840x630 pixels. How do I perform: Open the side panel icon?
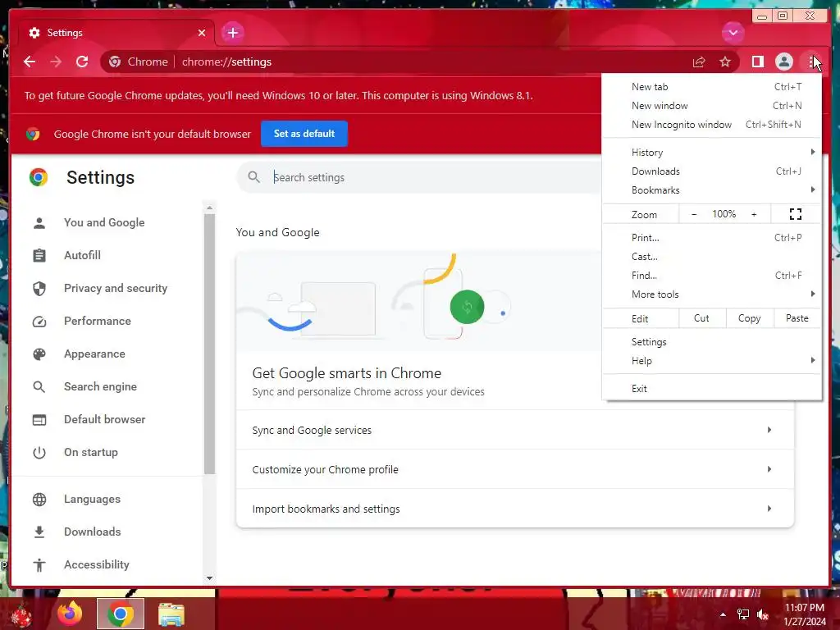pos(757,62)
